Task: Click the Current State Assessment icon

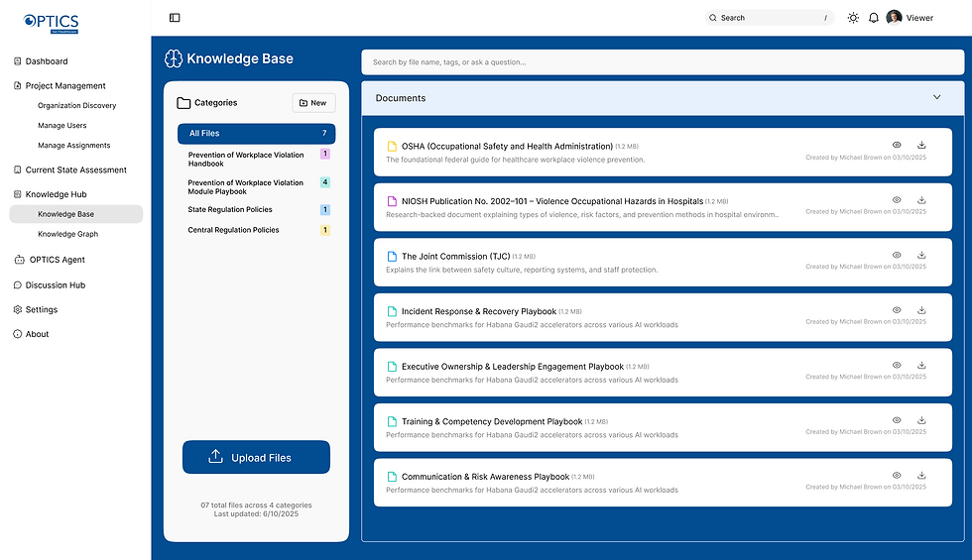Action: 18,169
